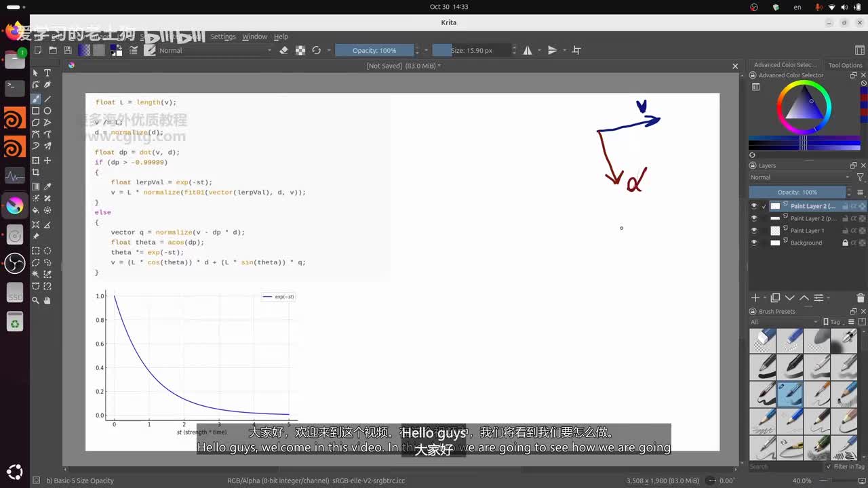Hide the Paint Layer 1 layer
The width and height of the screenshot is (868, 488).
tap(754, 230)
